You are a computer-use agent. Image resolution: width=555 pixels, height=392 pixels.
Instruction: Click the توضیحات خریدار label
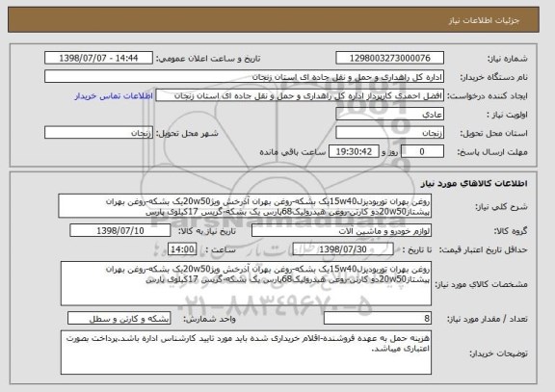coord(498,353)
